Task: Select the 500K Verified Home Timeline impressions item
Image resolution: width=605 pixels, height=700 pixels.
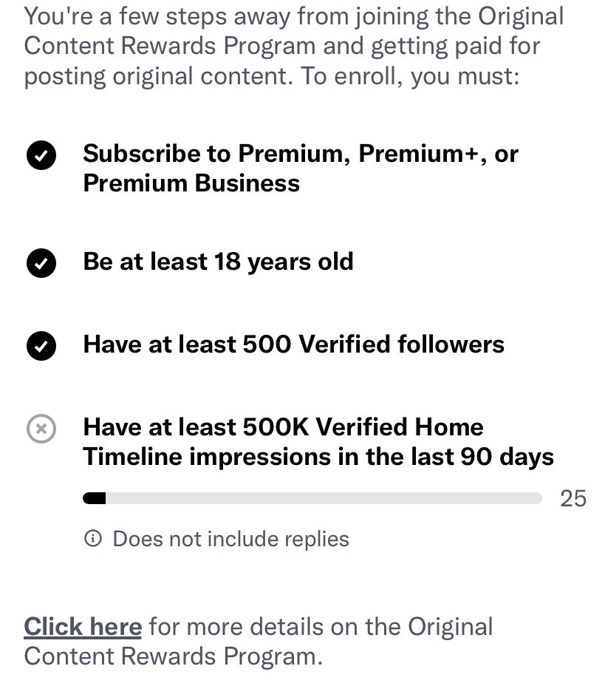Action: [x=318, y=441]
